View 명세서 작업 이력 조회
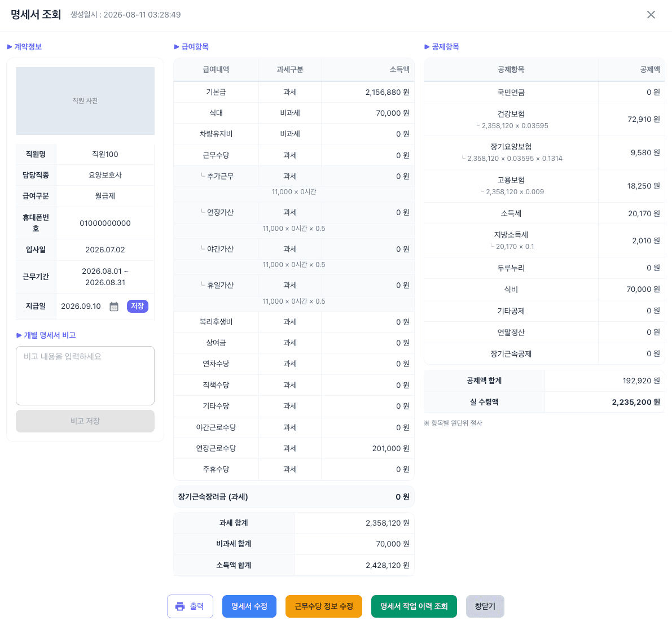The width and height of the screenshot is (672, 625). tap(414, 606)
